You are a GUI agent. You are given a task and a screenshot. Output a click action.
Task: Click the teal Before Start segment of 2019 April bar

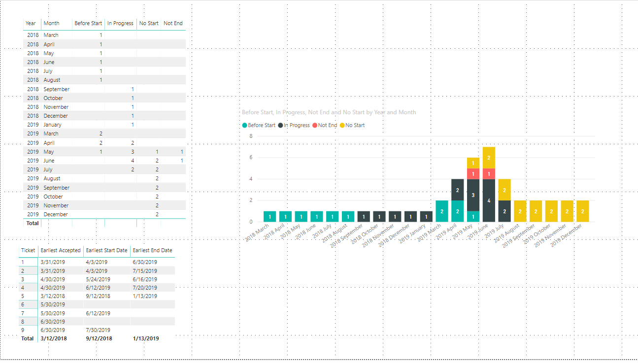458,211
